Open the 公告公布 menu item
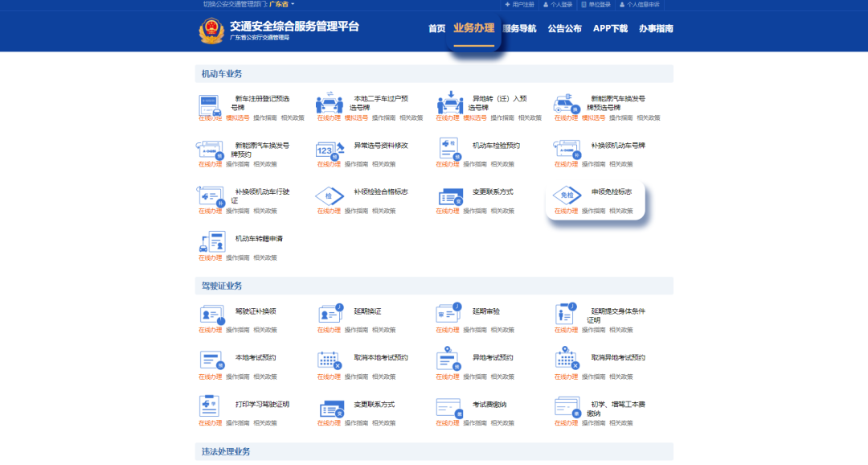The image size is (868, 465). (563, 29)
